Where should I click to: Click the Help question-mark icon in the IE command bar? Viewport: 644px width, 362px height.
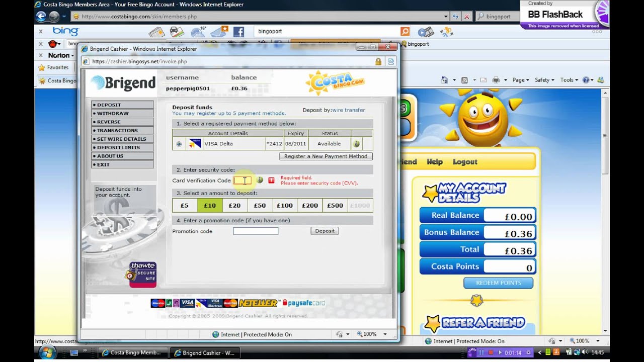tap(586, 80)
